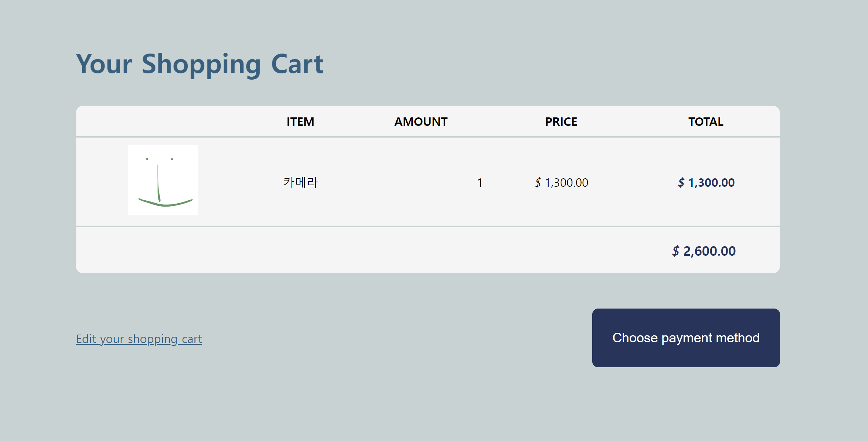Click the dollar sign in bold row total

pyautogui.click(x=681, y=183)
